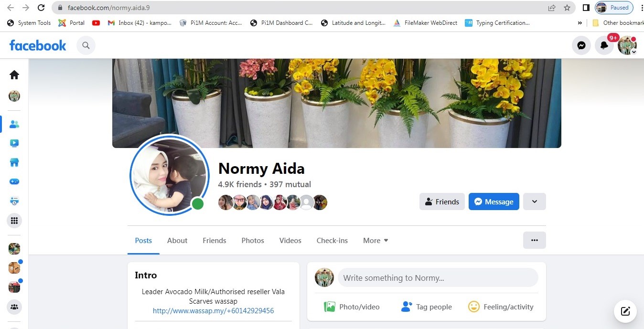
Task: Open Watch video icon in sidebar
Action: [x=14, y=143]
